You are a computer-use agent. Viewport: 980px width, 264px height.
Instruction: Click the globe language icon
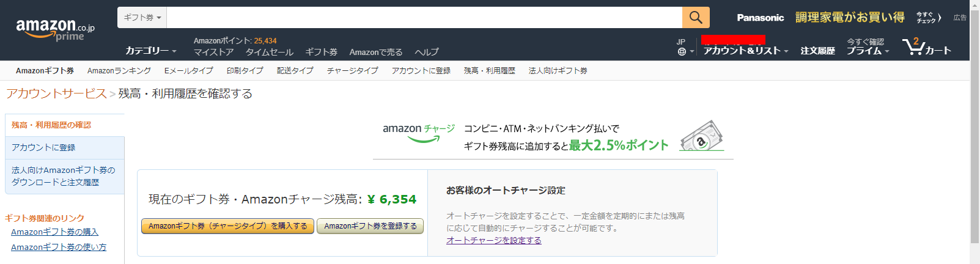coord(682,52)
